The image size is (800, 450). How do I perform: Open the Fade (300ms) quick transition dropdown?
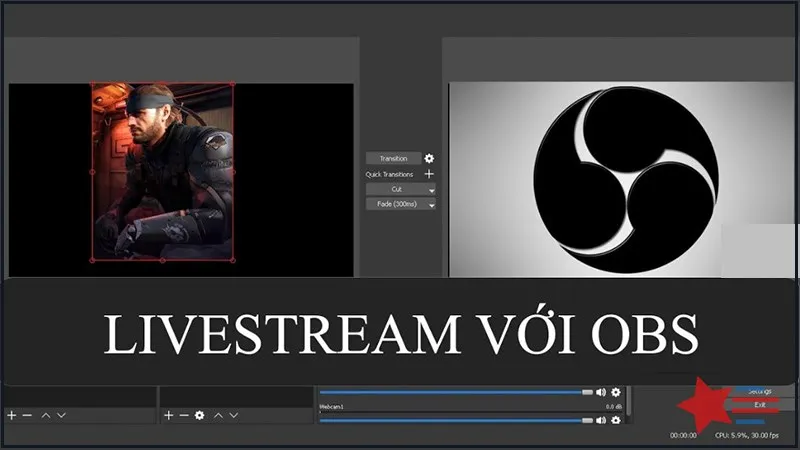click(401, 204)
